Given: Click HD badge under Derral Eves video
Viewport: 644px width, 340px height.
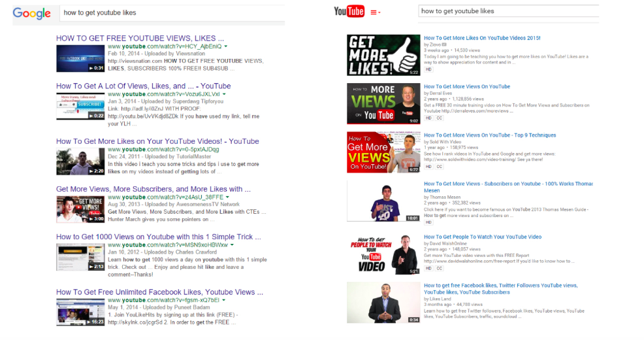Looking at the screenshot, I should point(428,118).
